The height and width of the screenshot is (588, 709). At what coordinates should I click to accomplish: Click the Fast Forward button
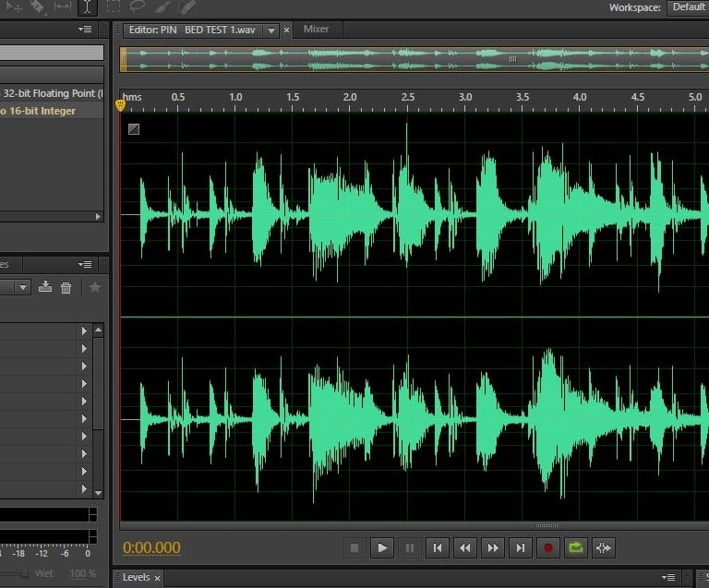[x=493, y=547]
